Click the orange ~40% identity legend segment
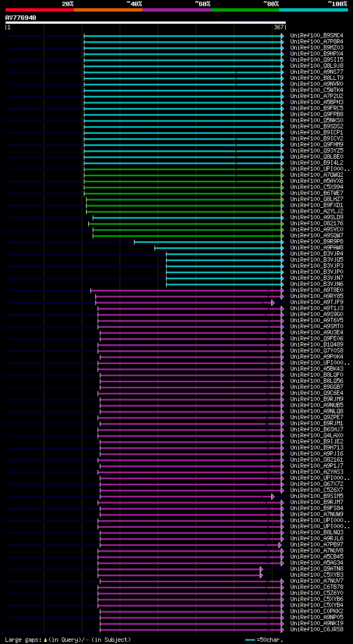Viewport: 353px width, 644px height. coord(108,9)
